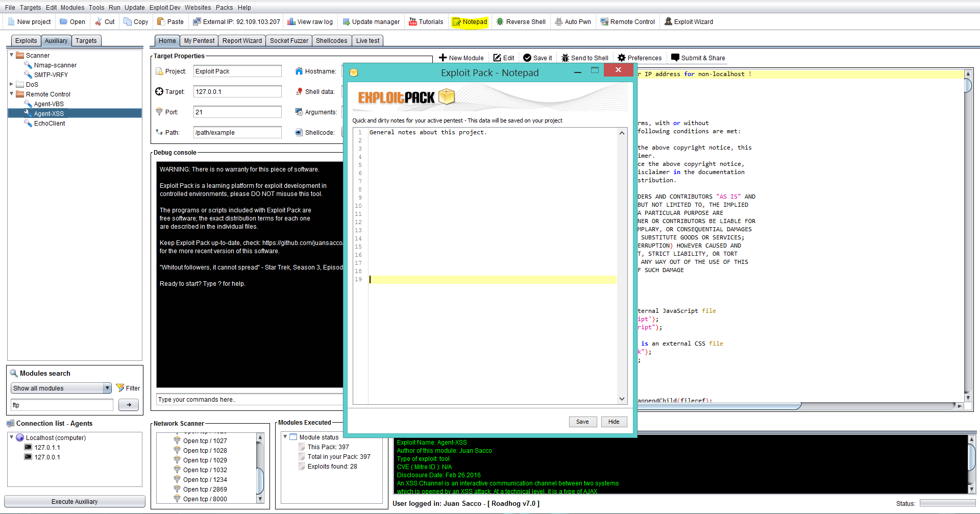Screen dimensions: 980x514
Task: Open the Exploit Wizard
Action: click(689, 22)
